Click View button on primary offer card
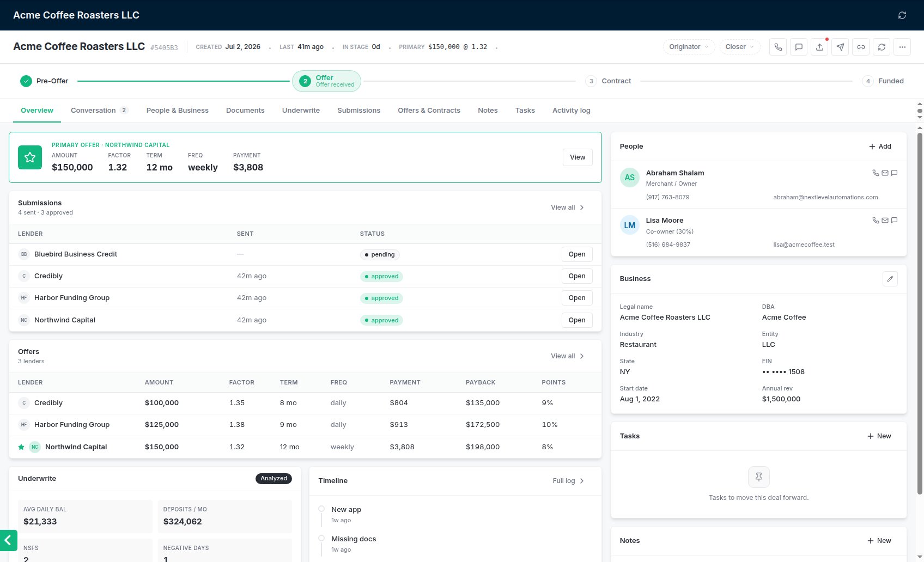Screen dimensions: 924x562 tap(577, 157)
